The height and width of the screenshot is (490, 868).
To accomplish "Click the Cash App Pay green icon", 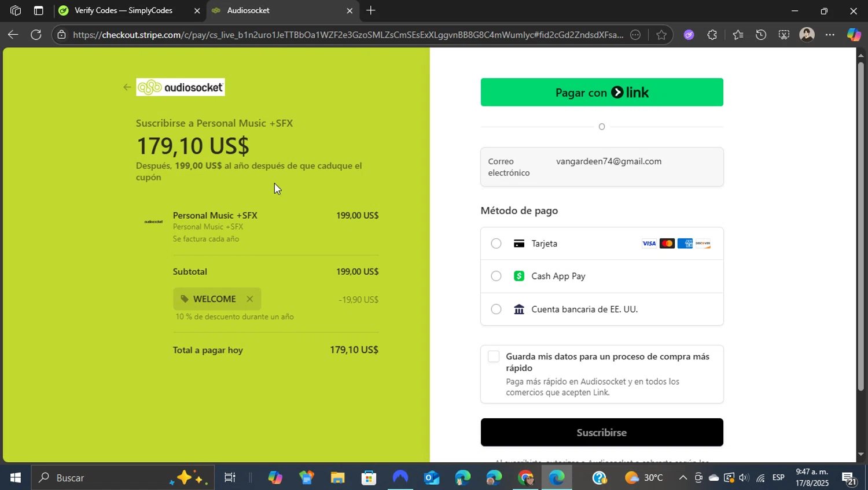I will 519,276.
